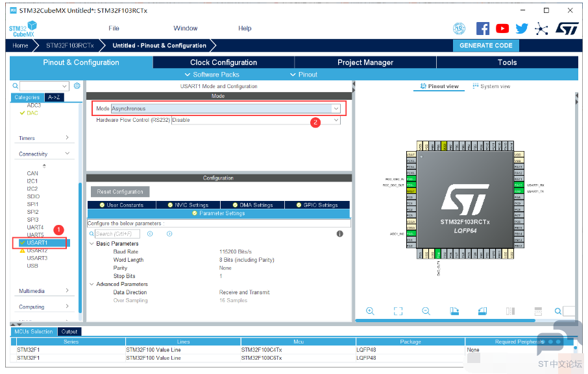
Task: Fit the chip to the view
Action: (398, 311)
